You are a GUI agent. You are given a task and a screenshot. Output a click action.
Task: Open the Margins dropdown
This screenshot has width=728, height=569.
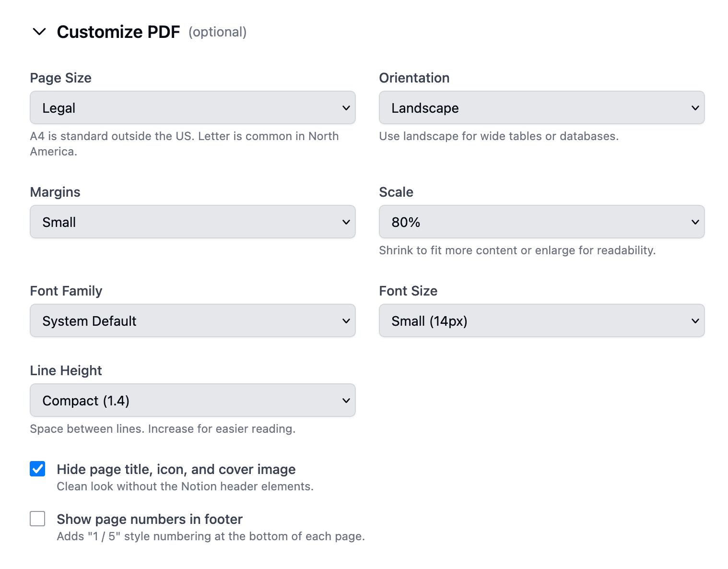tap(192, 222)
